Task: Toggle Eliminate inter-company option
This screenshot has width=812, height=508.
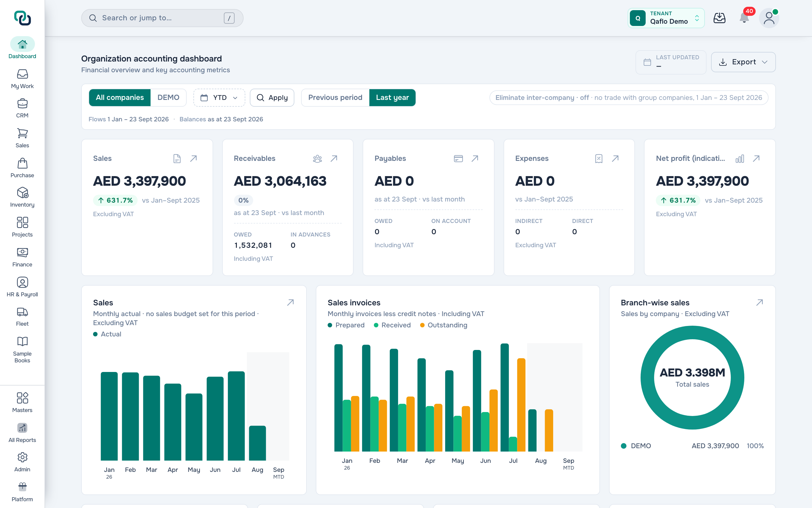Action: 629,98
